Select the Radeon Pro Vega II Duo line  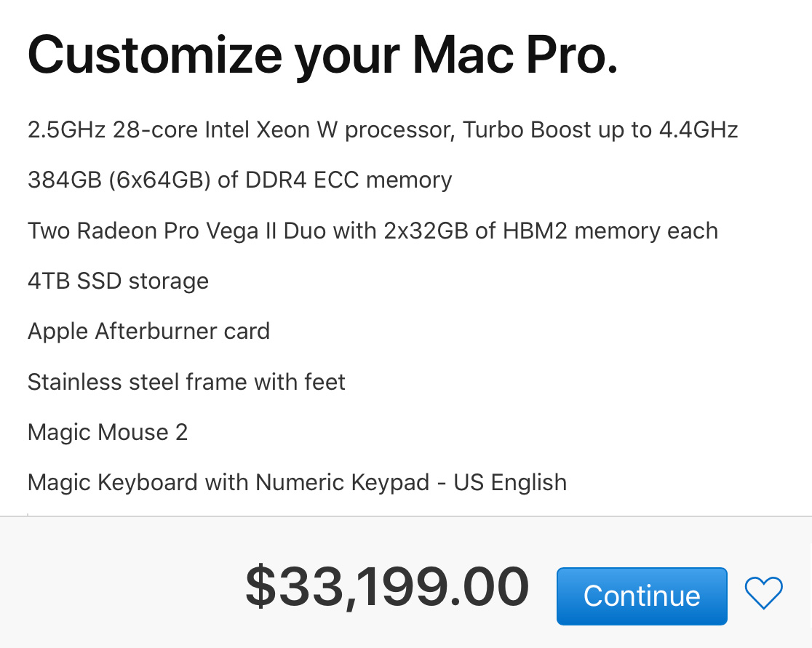point(373,231)
